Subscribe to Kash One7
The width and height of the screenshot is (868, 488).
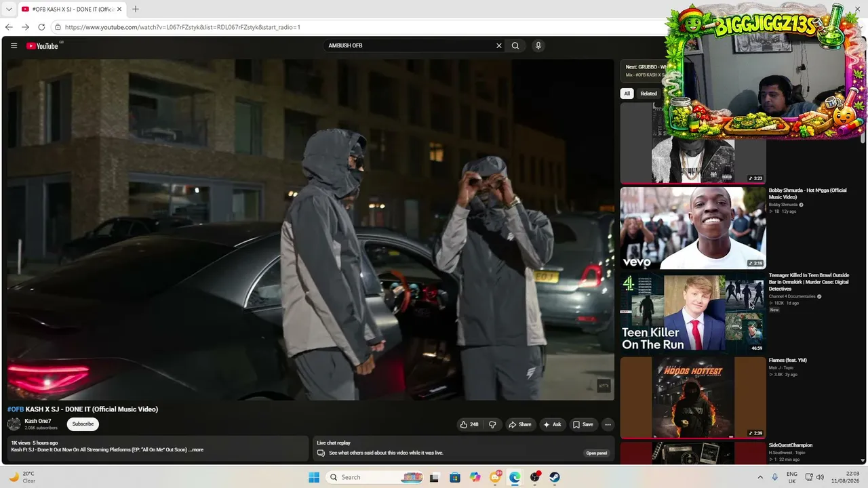pos(83,424)
